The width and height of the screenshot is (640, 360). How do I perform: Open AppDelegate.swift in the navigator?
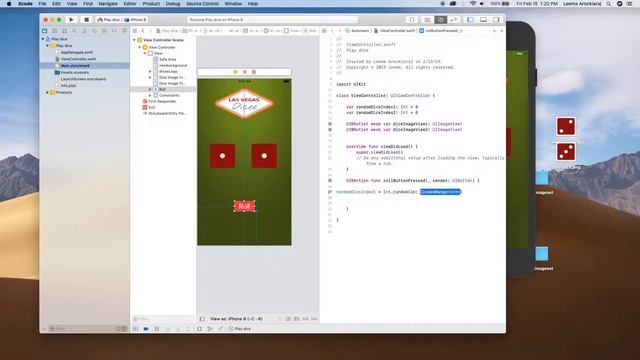pos(76,52)
